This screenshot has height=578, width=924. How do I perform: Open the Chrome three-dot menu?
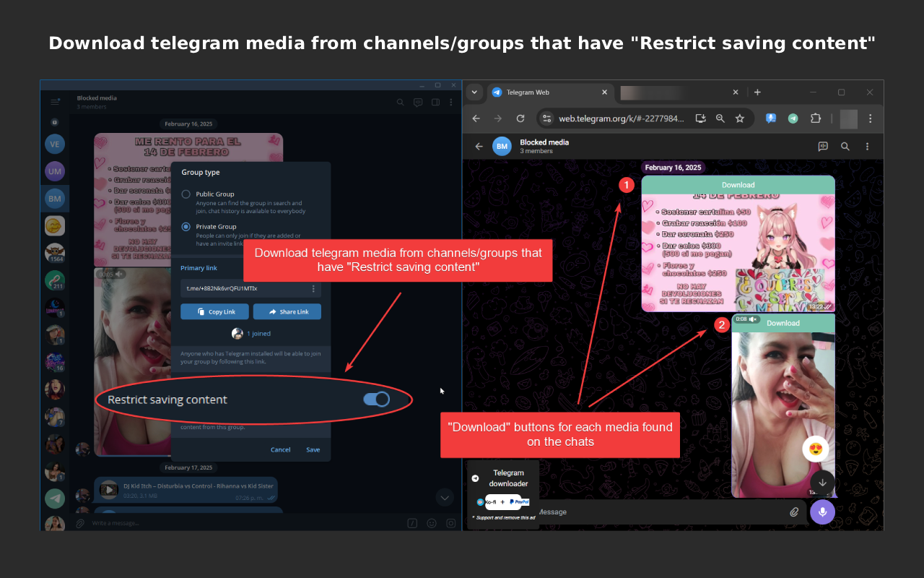point(870,118)
